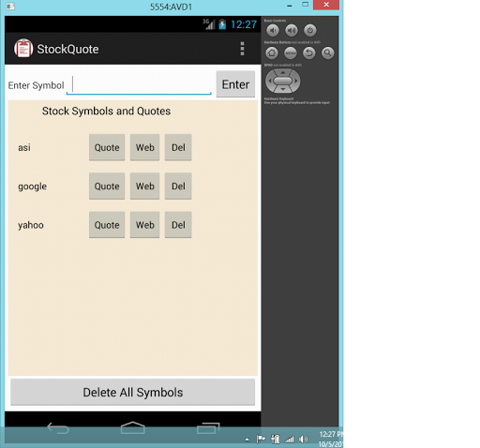This screenshot has height=448, width=480.
Task: Click the emulator power button
Action: pyautogui.click(x=310, y=30)
